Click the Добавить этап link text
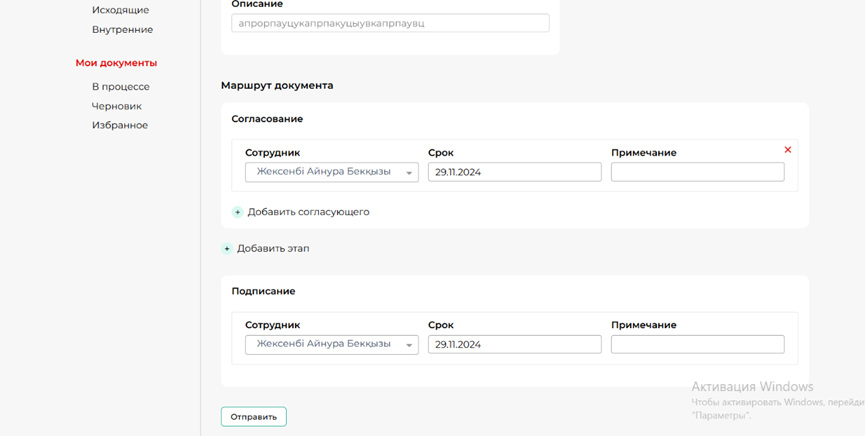The height and width of the screenshot is (436, 865). pos(273,249)
